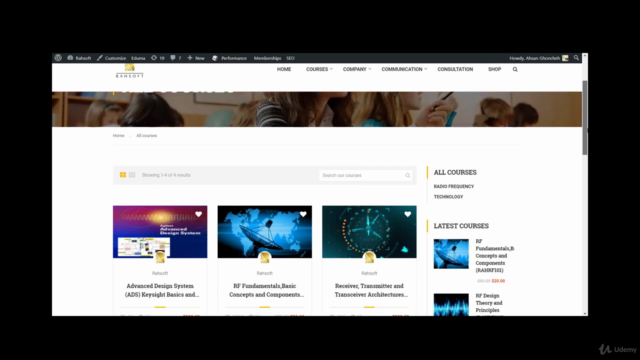Click the Rahsoft logo in header
This screenshot has width=640, height=360.
[x=129, y=71]
